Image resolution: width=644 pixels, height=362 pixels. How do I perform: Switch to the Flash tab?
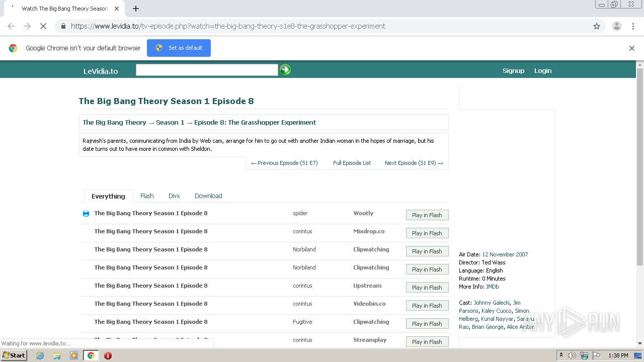pyautogui.click(x=147, y=196)
